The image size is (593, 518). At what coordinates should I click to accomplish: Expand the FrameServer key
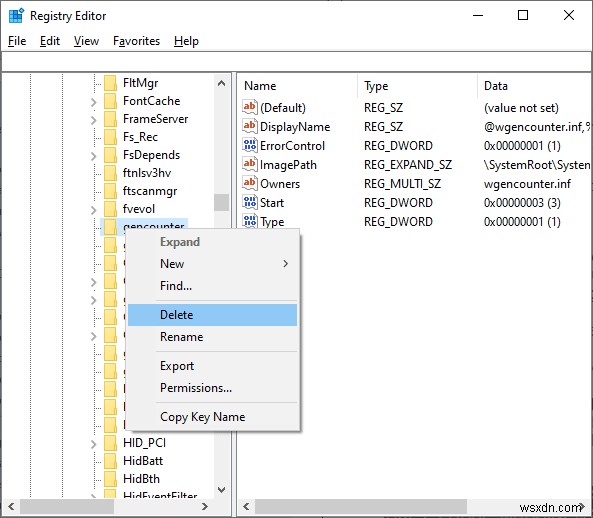[93, 120]
